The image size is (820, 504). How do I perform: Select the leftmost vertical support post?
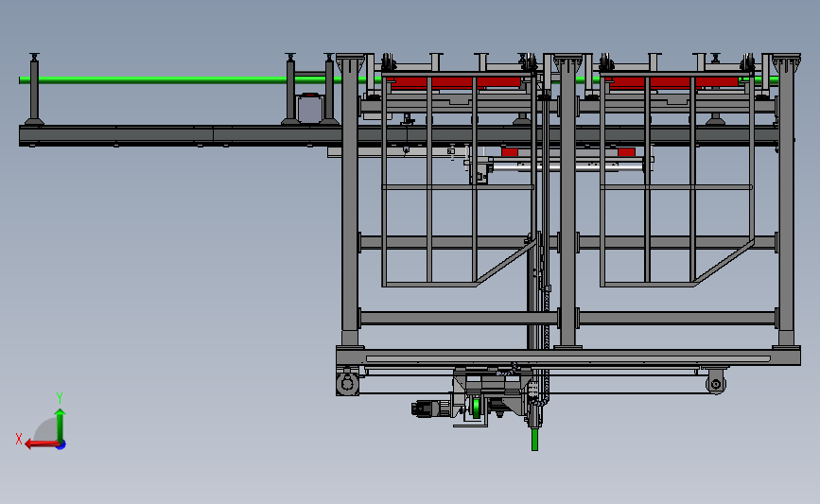coord(34,90)
